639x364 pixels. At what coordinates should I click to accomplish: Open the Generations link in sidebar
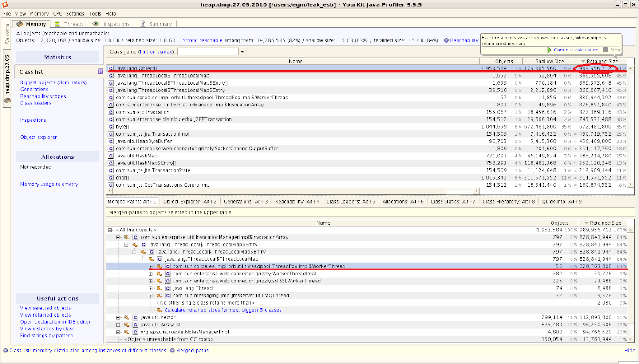click(x=34, y=90)
